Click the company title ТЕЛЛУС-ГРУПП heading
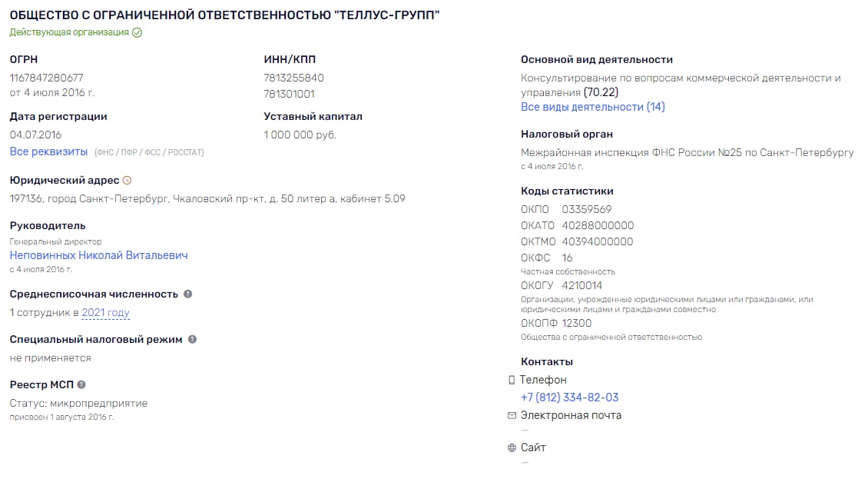 (x=224, y=15)
